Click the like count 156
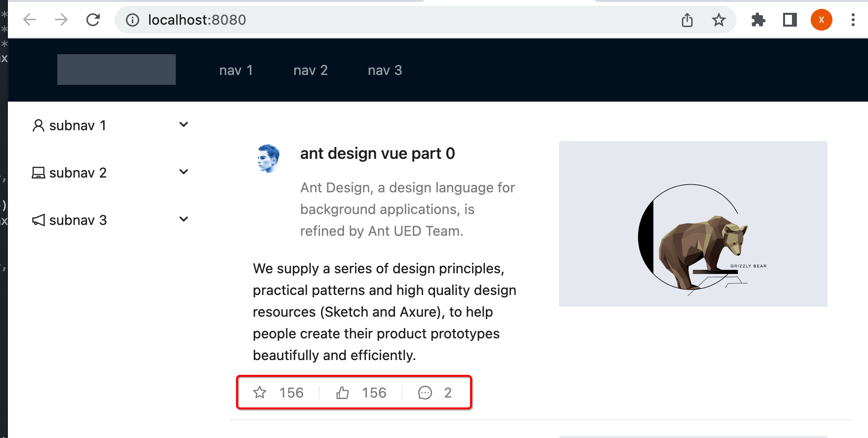Screen dimensions: 868x438 coord(374,393)
